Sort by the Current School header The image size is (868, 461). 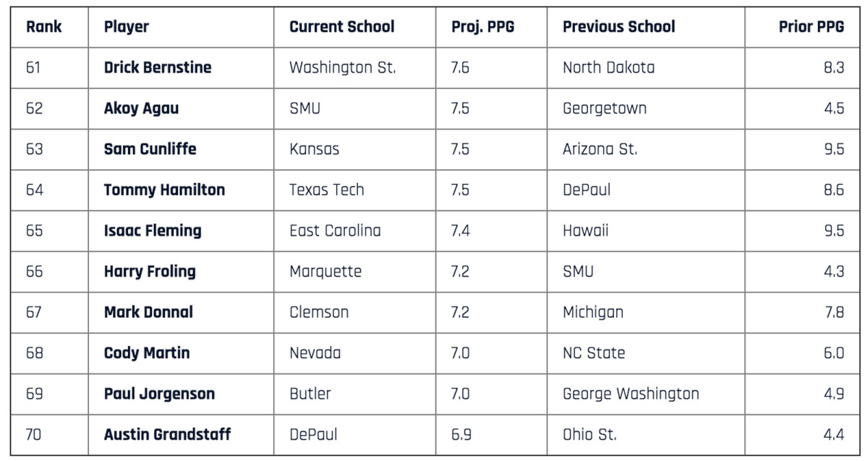coord(341,27)
